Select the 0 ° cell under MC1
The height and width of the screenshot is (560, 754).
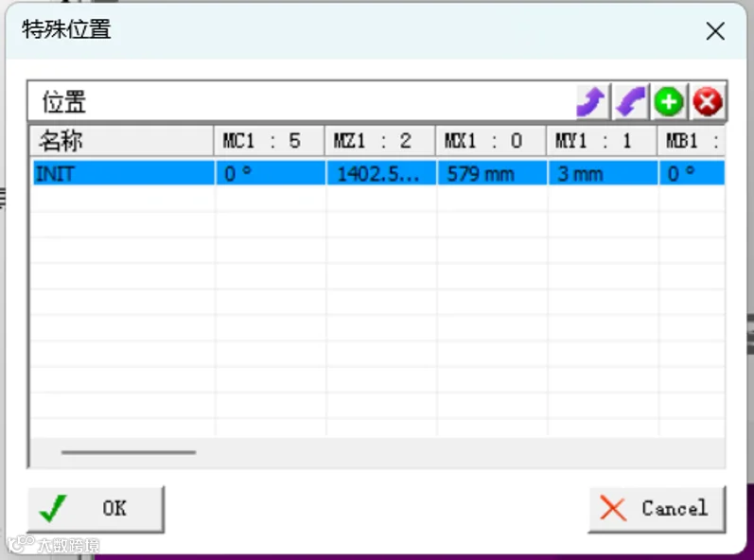pyautogui.click(x=271, y=173)
